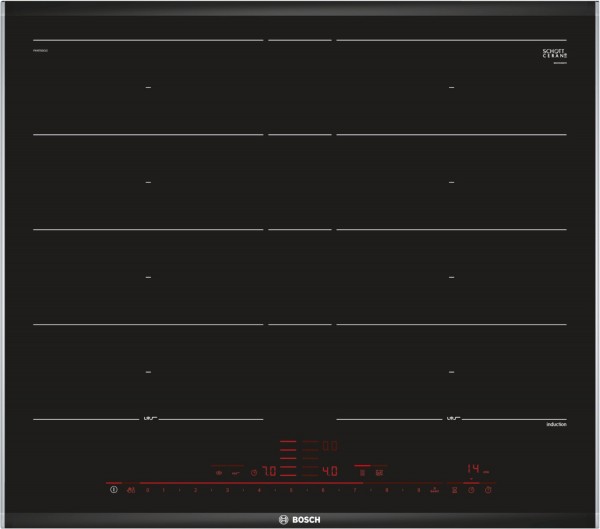
Task: Tap the stopwatch symbol at far right
Action: [x=488, y=490]
